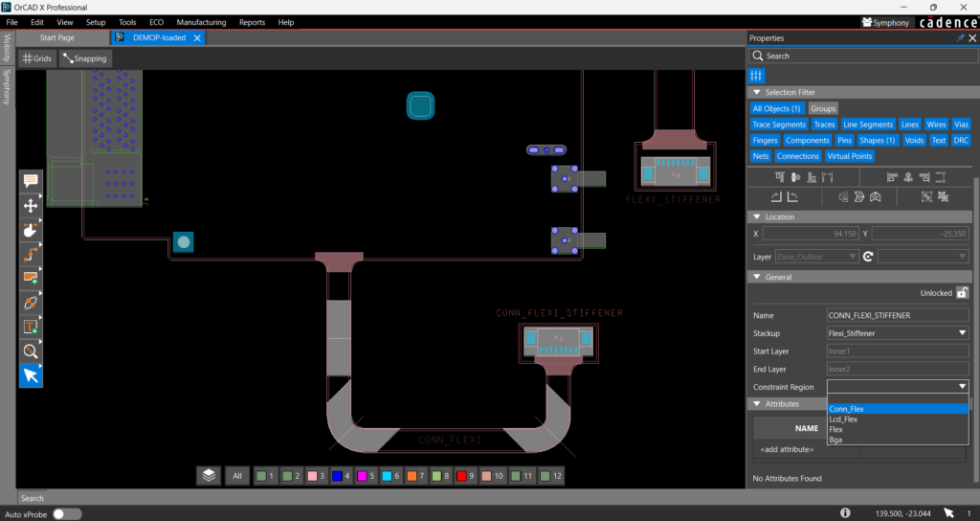Image resolution: width=980 pixels, height=521 pixels.
Task: Collapse the Selection Filter section
Action: coord(757,92)
